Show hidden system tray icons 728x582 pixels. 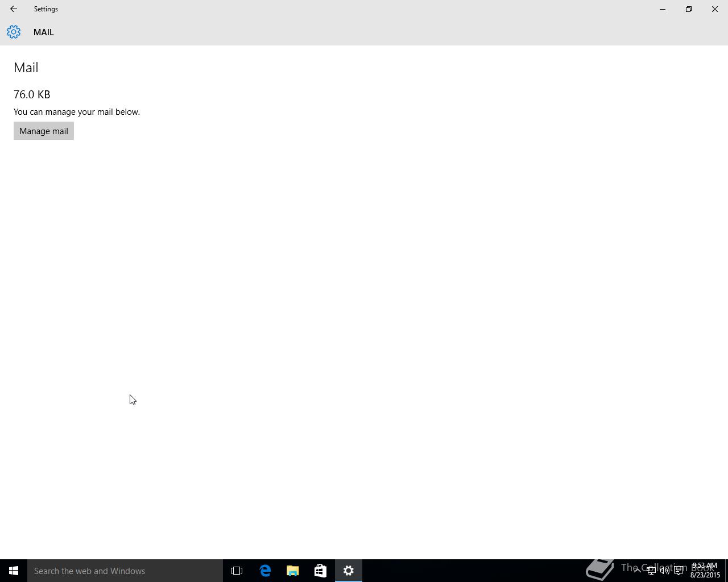[x=637, y=571]
